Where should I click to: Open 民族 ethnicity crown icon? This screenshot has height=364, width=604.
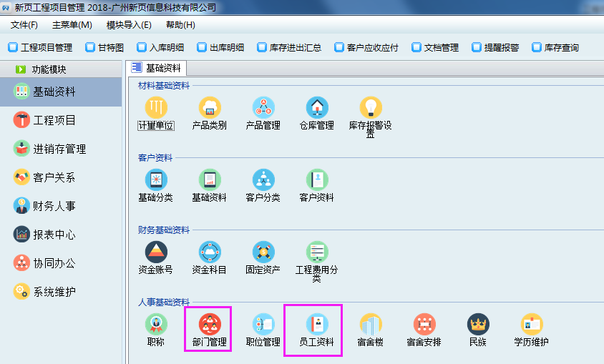[x=478, y=324]
